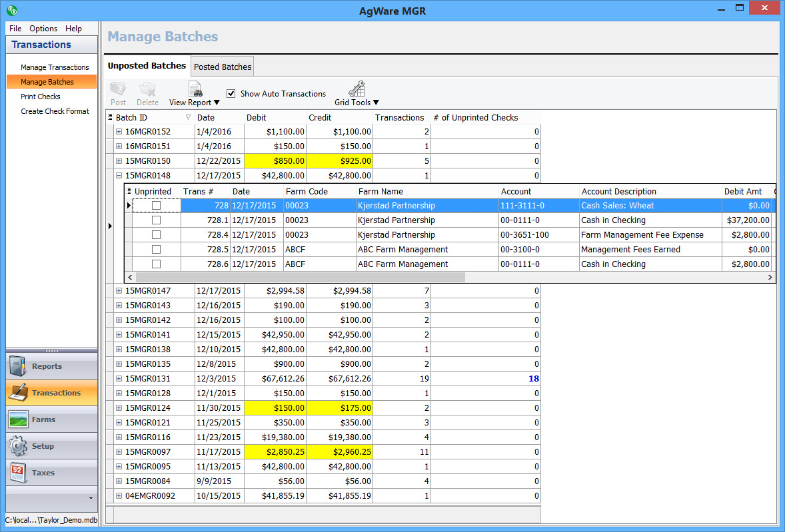Click the nested grid horizontal scrollbar thumb

[x=300, y=277]
